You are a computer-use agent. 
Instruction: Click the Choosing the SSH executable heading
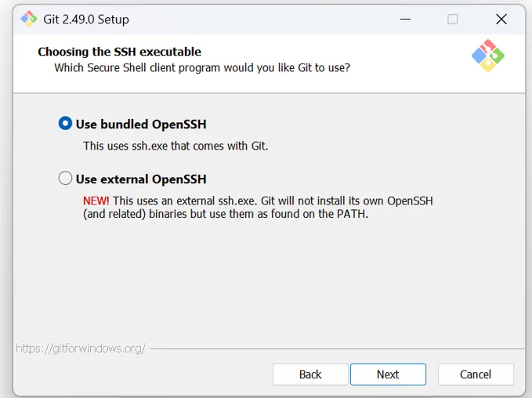(119, 52)
